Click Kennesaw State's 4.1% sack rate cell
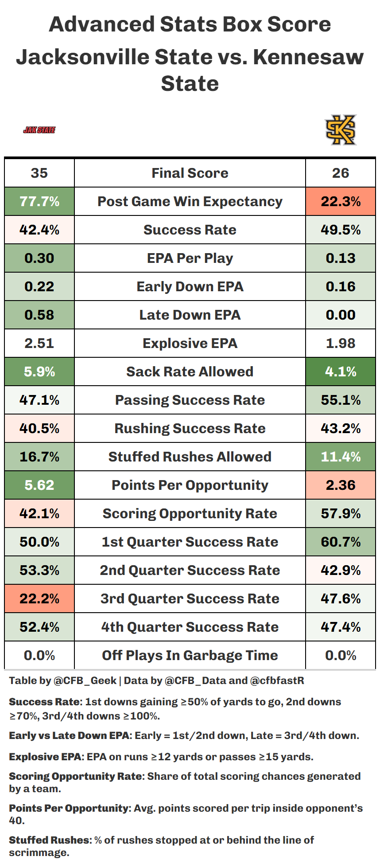This screenshot has width=380, height=868. pos(341,371)
